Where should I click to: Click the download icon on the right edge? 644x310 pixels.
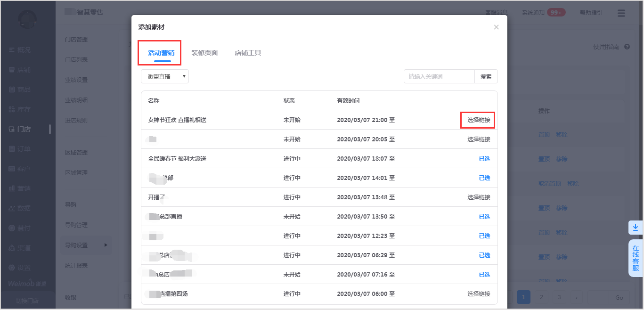(x=636, y=228)
